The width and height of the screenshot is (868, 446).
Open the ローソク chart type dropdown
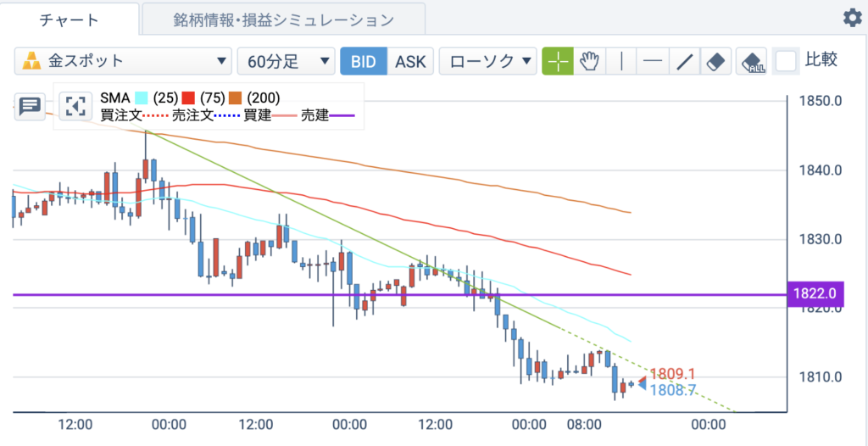click(487, 61)
